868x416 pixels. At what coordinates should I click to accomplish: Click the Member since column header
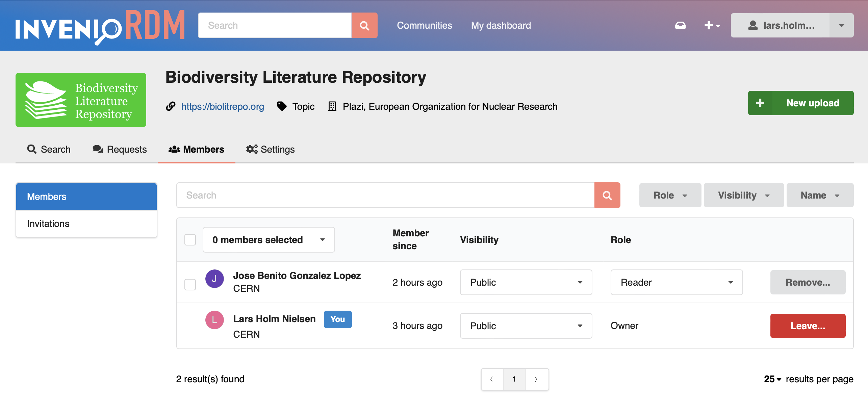(x=411, y=239)
